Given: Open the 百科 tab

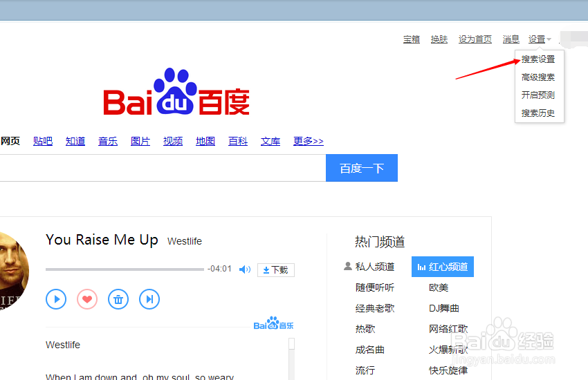Looking at the screenshot, I should pyautogui.click(x=238, y=141).
